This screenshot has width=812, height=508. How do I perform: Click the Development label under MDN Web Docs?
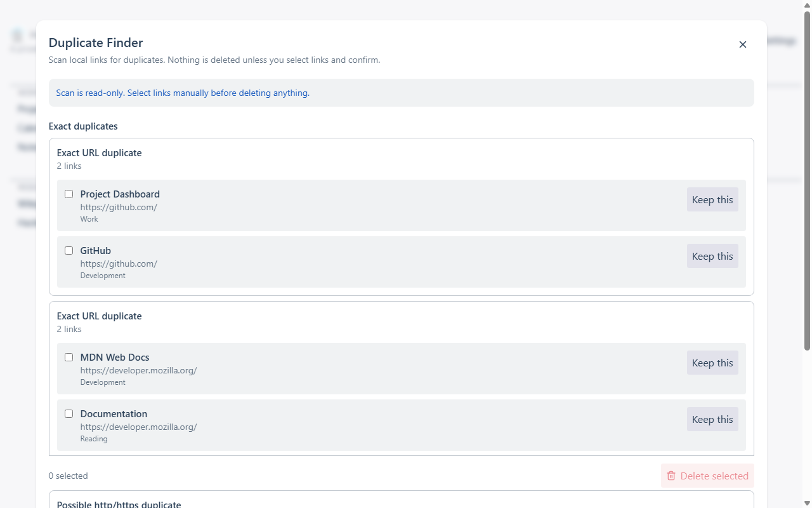[103, 382]
